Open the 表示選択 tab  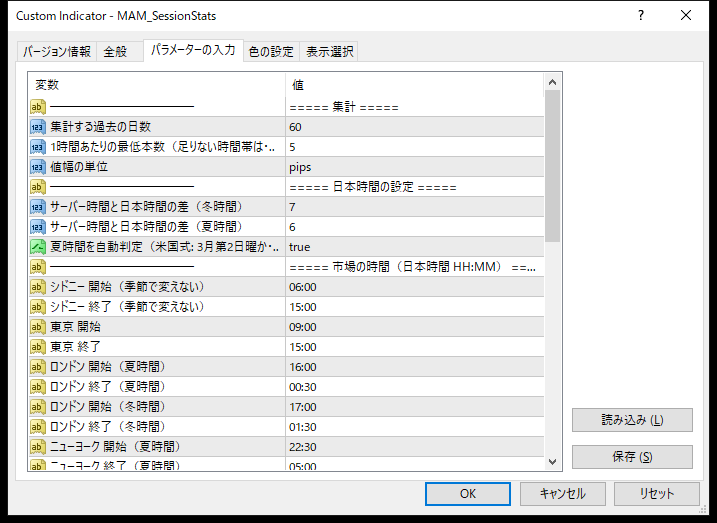pos(329,52)
